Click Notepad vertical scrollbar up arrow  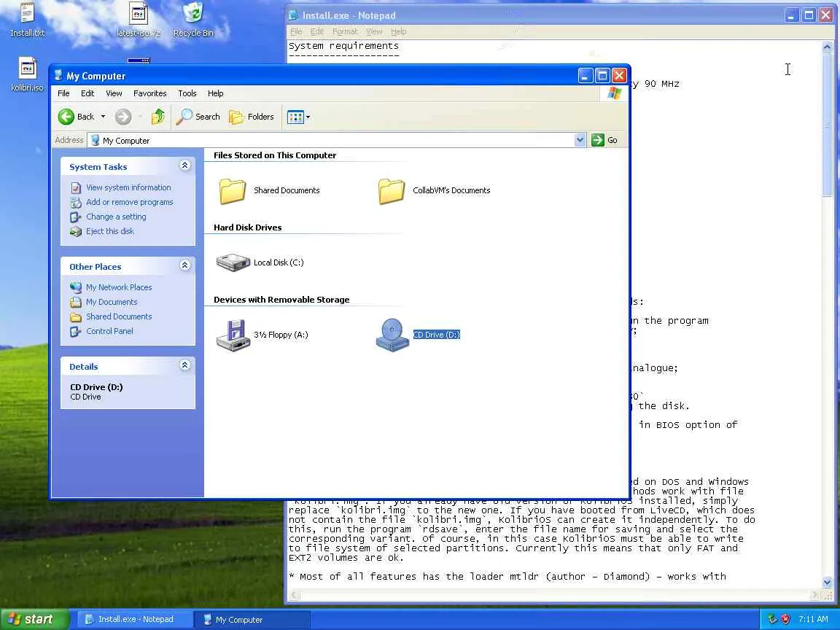click(x=827, y=47)
